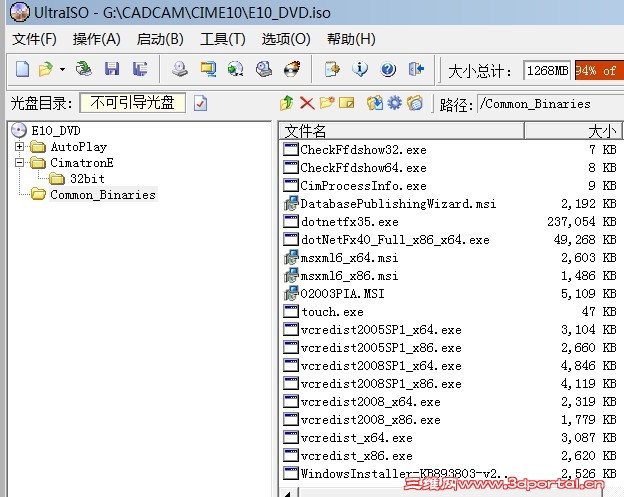Click the Exit toolbar icon
Screen dimensions: 624x497
coord(416,69)
